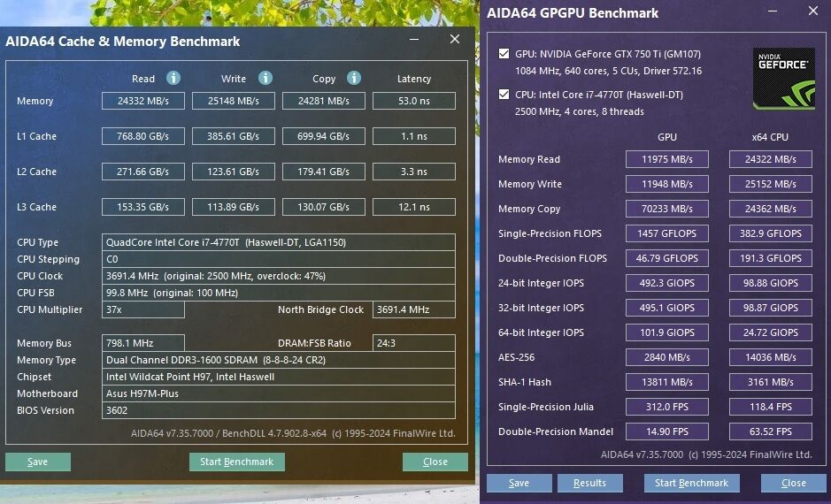Viewport: 831px width, 504px height.
Task: Click the CPU Stepping value C0
Action: click(278, 259)
